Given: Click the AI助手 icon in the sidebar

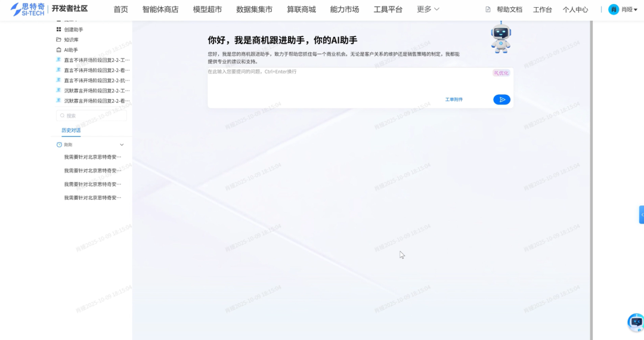Looking at the screenshot, I should pyautogui.click(x=58, y=50).
